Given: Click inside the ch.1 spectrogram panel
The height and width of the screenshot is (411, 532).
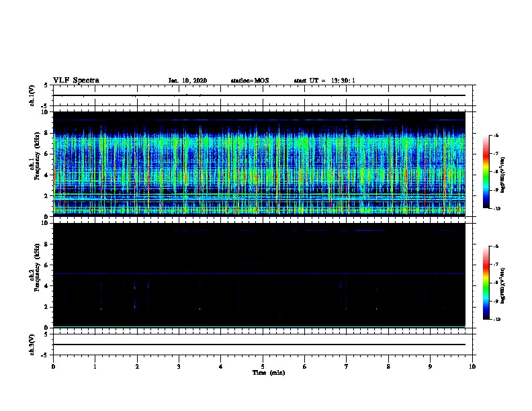Looking at the screenshot, I should tap(259, 164).
